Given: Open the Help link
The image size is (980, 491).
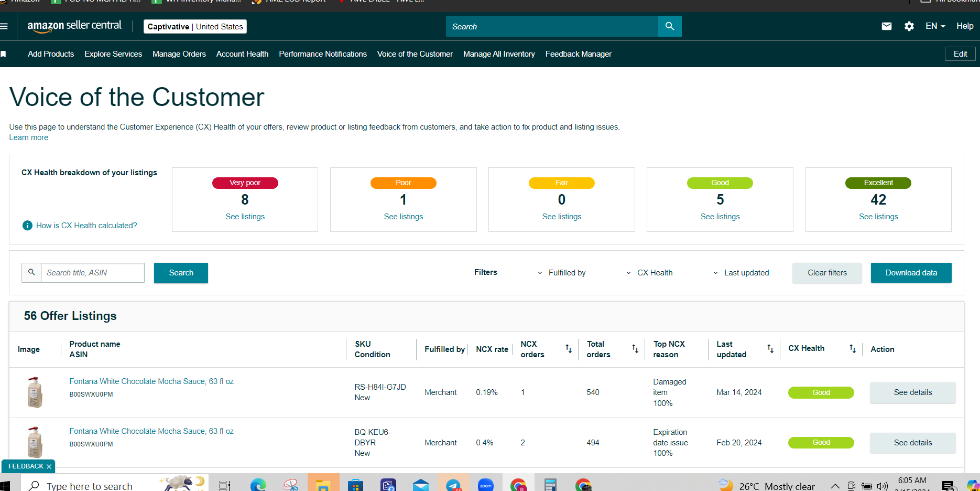Looking at the screenshot, I should click(x=965, y=26).
